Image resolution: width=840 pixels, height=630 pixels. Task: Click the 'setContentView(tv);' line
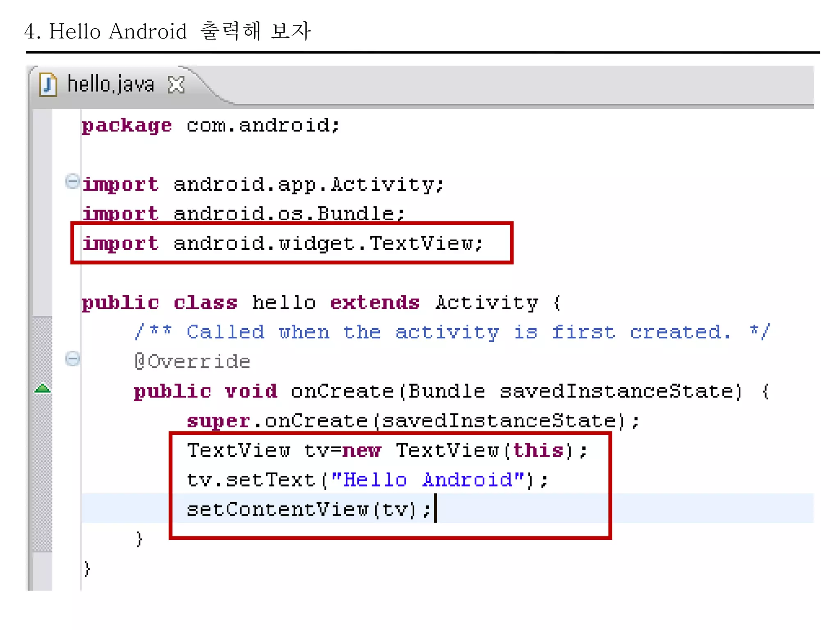pos(308,509)
